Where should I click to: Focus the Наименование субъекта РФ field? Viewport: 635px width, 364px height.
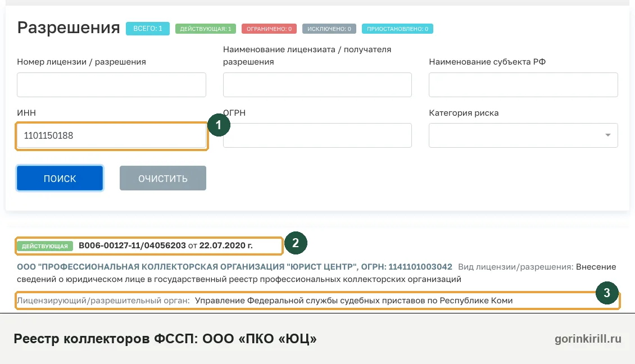pos(523,85)
